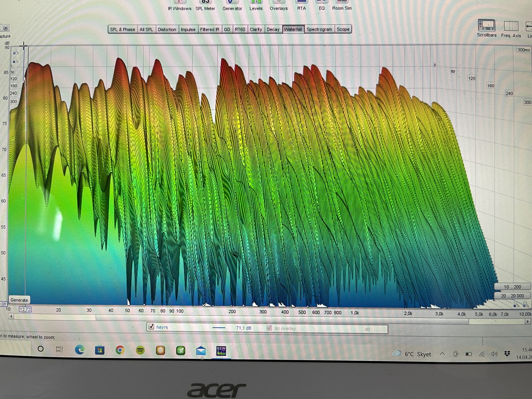Click the volume tray icon
532x399 pixels.
coord(494,354)
